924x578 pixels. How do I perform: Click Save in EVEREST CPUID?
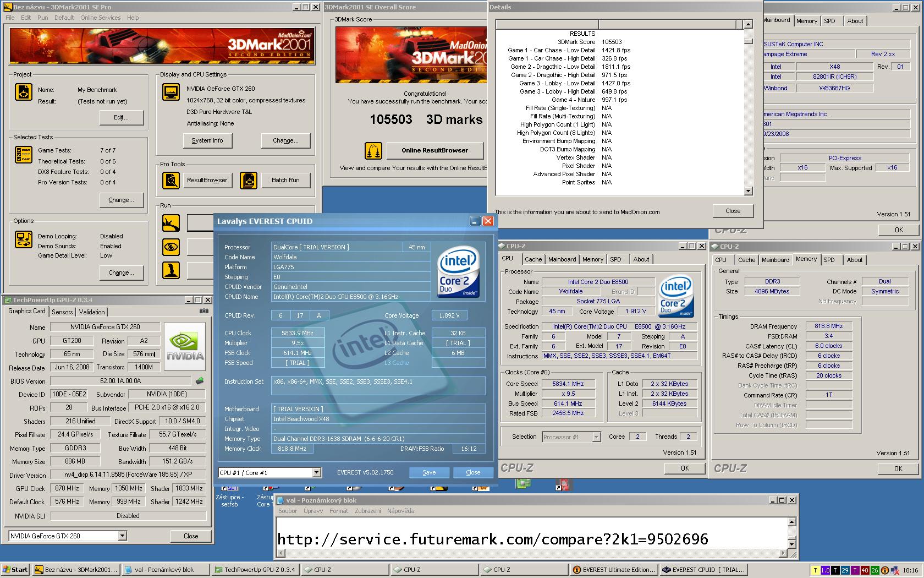[429, 472]
